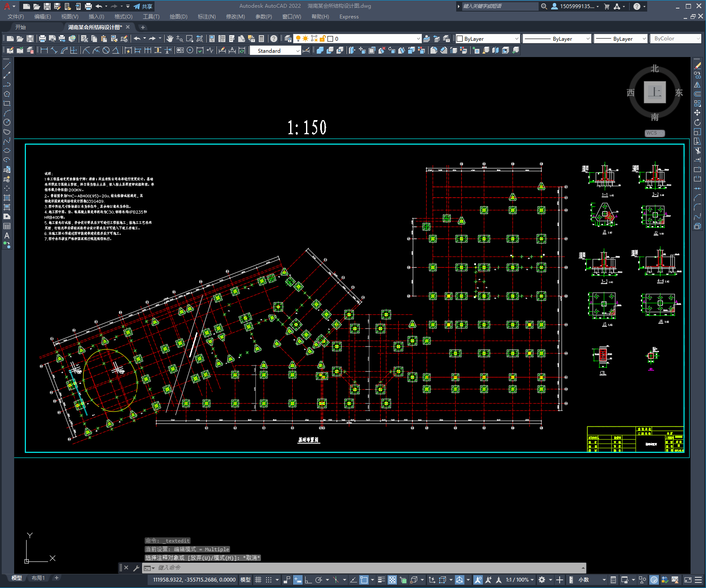
Task: Toggle lineweight display in status bar
Action: [381, 580]
